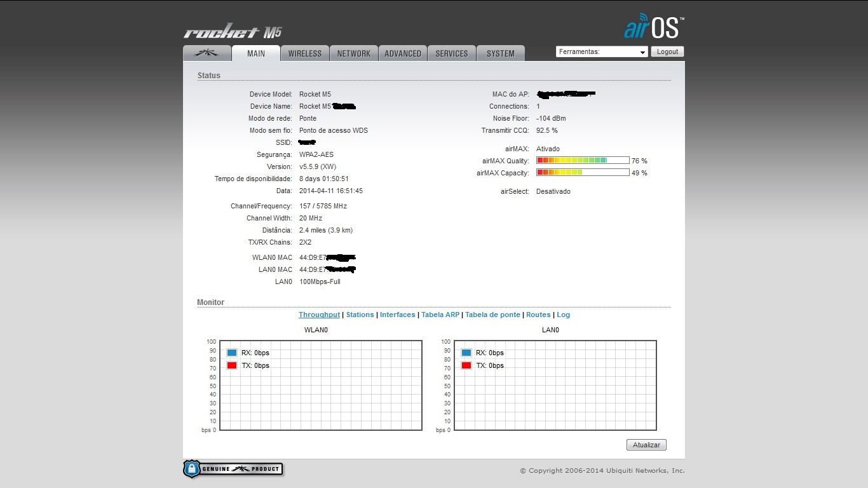Select the noise floor '-104 dBm'
The width and height of the screenshot is (868, 488).
551,119
